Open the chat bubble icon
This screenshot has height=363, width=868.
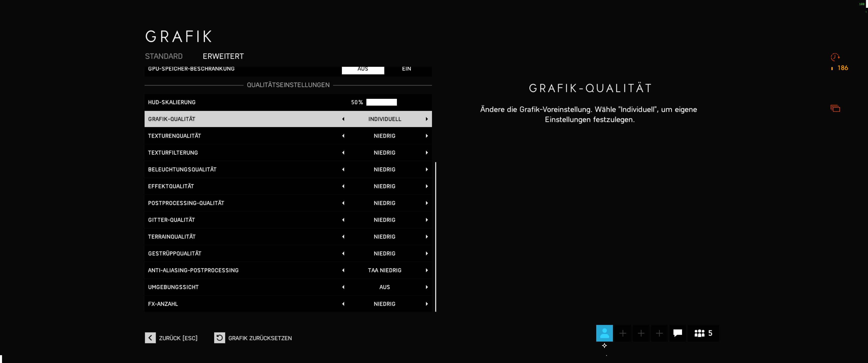point(677,333)
